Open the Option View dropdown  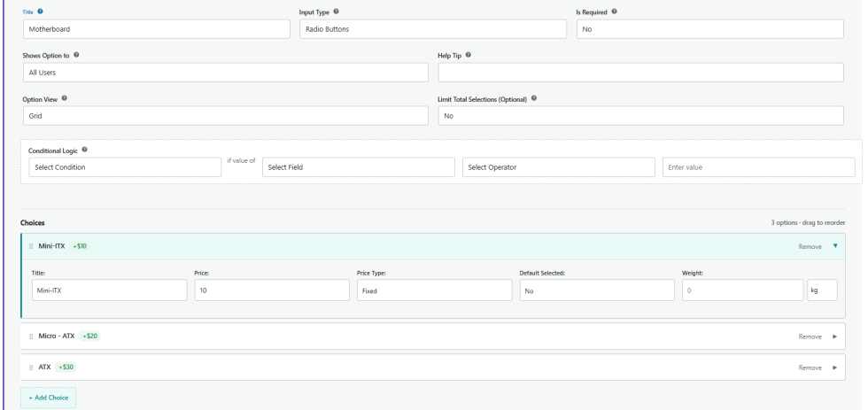click(225, 116)
